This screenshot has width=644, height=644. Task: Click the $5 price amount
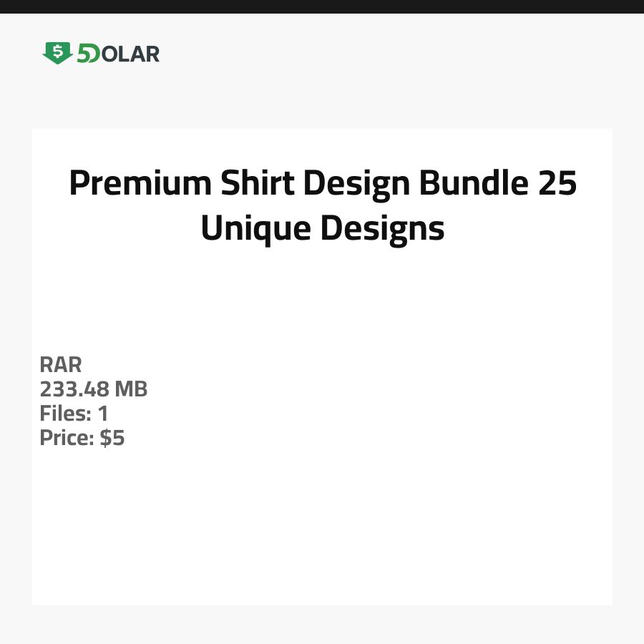pyautogui.click(x=112, y=438)
